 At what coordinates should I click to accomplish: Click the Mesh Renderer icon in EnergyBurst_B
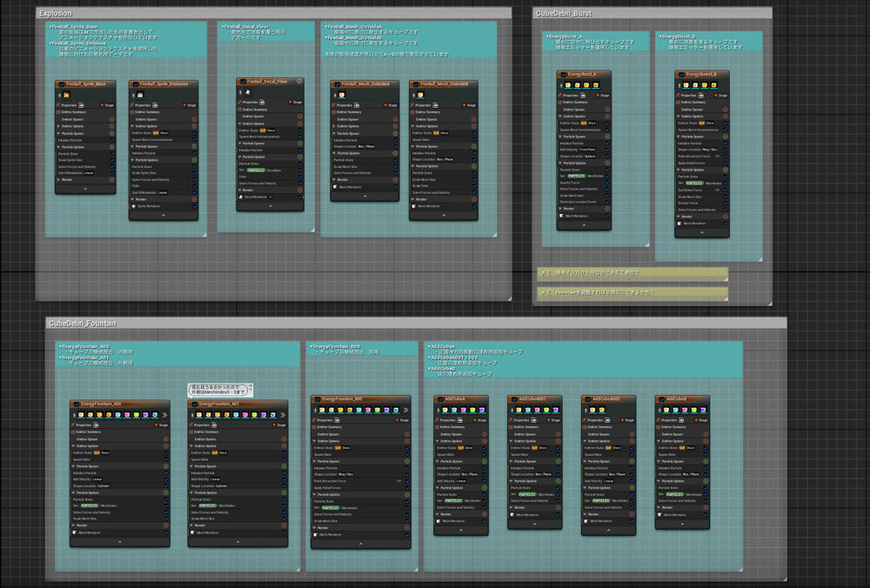[x=680, y=223]
